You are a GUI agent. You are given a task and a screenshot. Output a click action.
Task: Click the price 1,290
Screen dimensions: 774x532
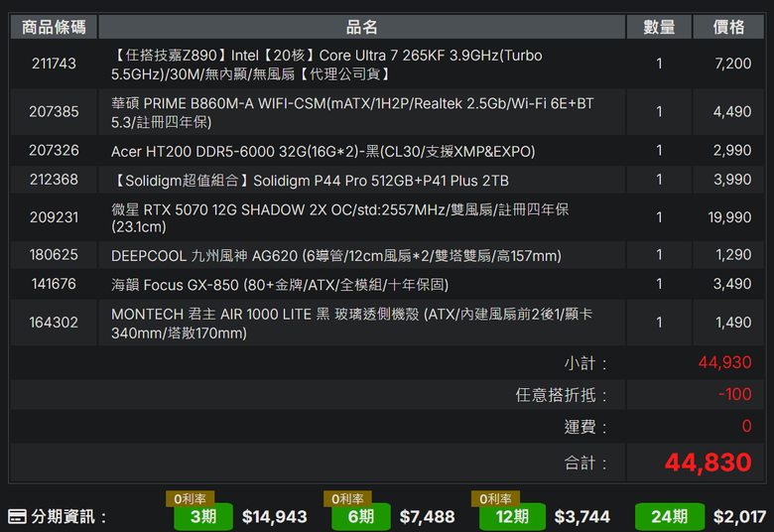733,255
